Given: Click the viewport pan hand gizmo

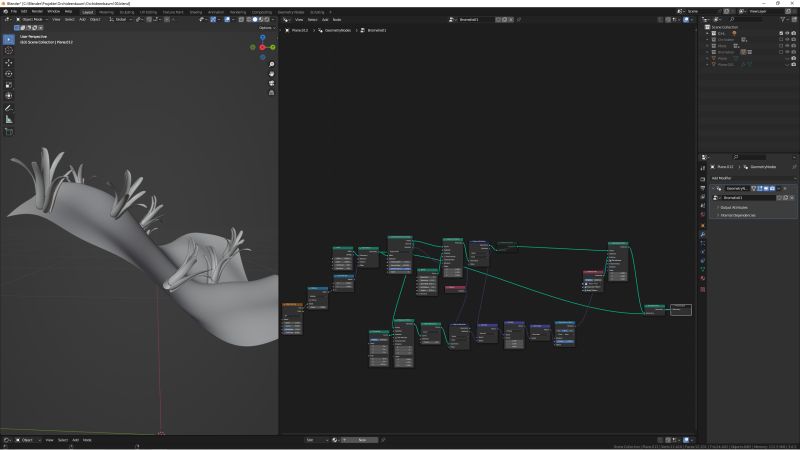Looking at the screenshot, I should point(271,74).
